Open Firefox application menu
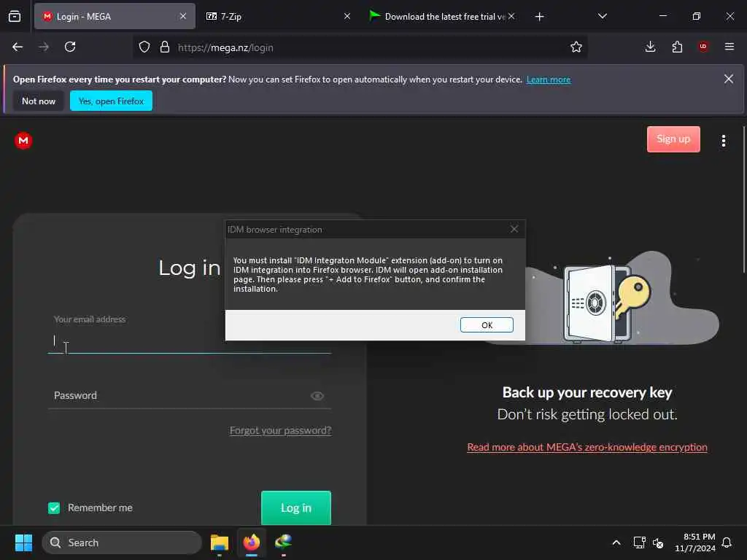 729,47
